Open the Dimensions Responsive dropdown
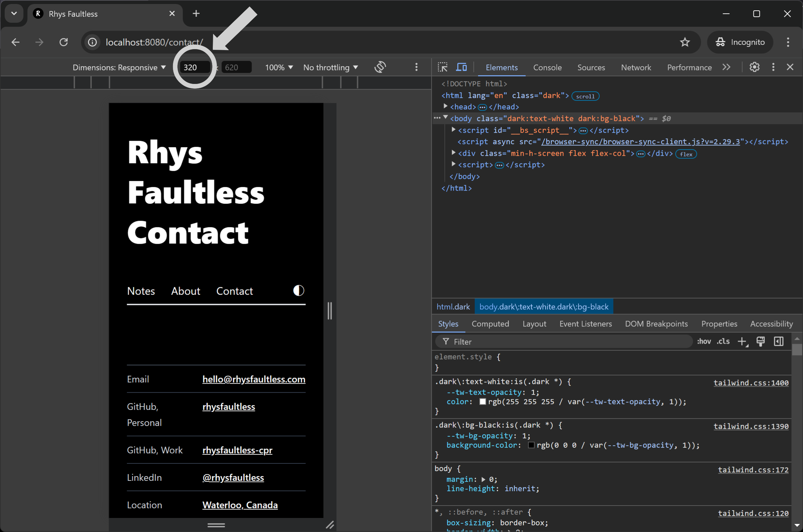 coord(119,67)
